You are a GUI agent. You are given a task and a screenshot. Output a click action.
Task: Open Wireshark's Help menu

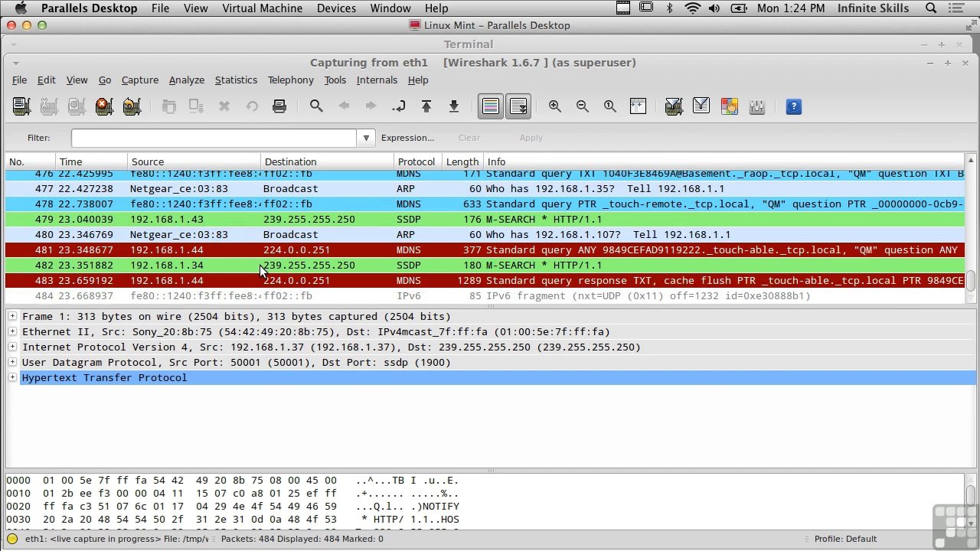418,80
